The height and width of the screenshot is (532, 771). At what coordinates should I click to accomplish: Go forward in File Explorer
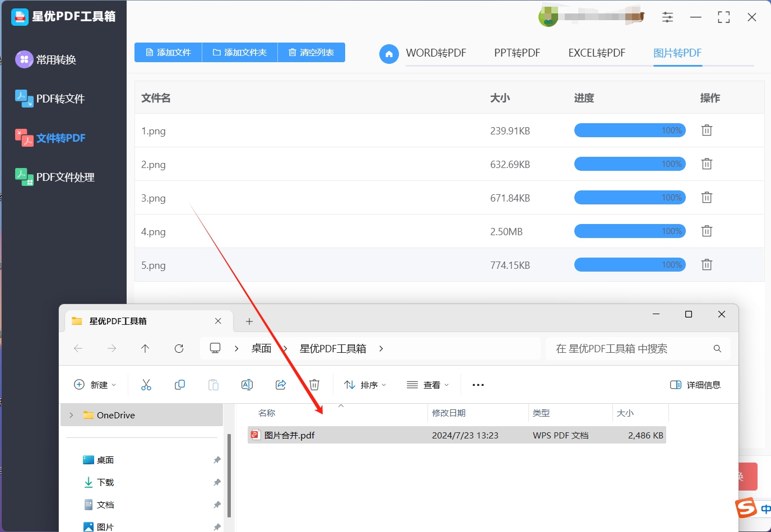(112, 348)
